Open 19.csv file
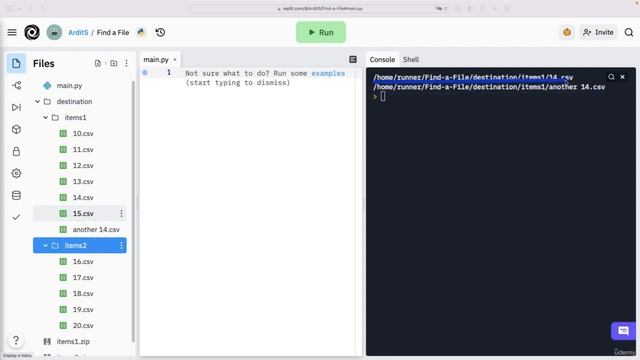The width and height of the screenshot is (640, 360). tap(83, 309)
